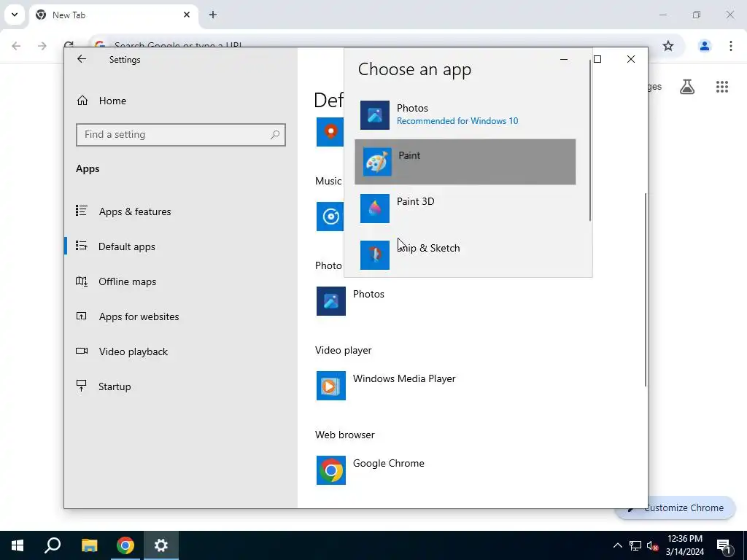Open Chrome profile avatar menu
The height and width of the screenshot is (560, 747).
click(x=704, y=46)
